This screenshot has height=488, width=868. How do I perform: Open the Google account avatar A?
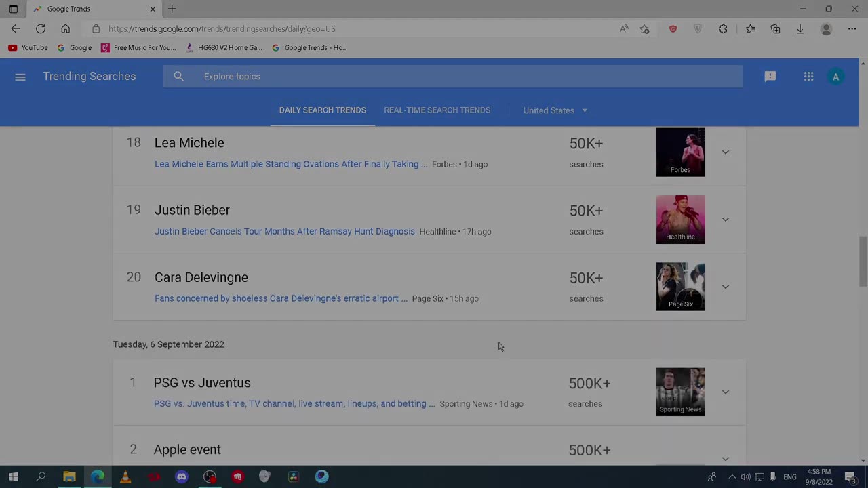835,77
